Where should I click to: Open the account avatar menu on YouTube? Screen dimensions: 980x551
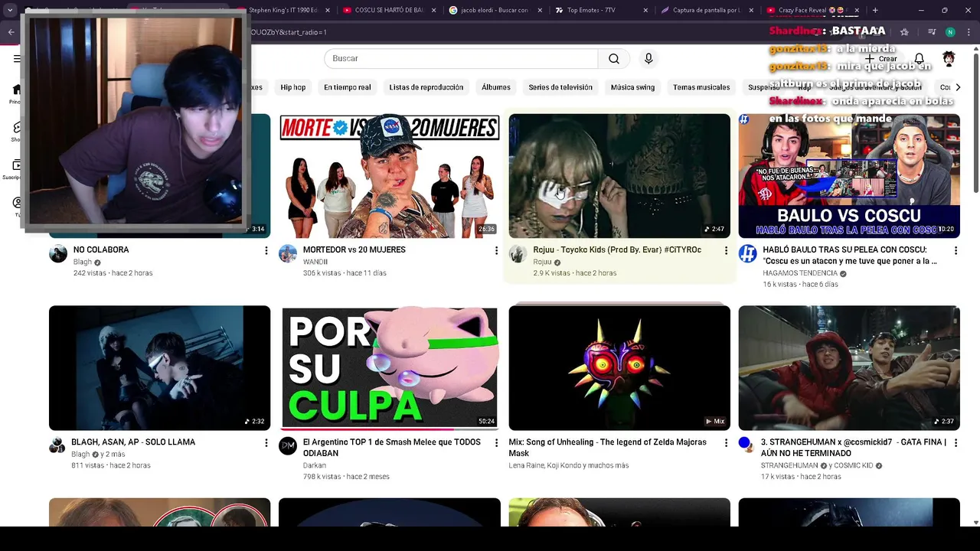949,59
